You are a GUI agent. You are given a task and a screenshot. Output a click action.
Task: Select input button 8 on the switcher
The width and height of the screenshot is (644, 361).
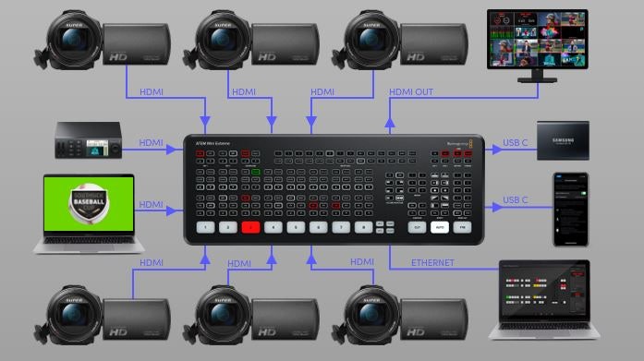point(363,227)
